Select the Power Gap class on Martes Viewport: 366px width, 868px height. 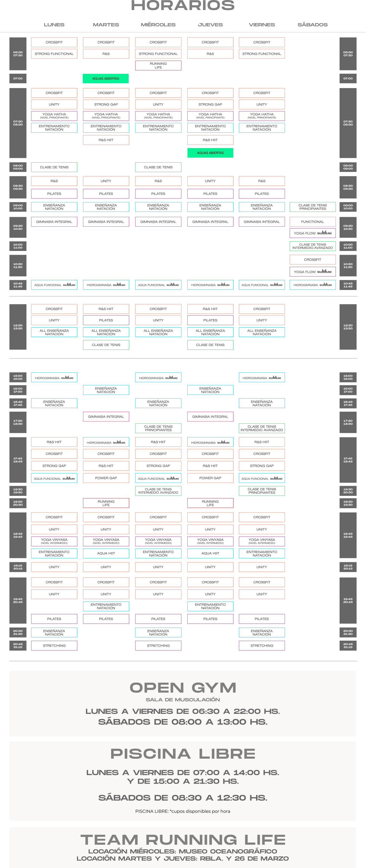(x=106, y=478)
